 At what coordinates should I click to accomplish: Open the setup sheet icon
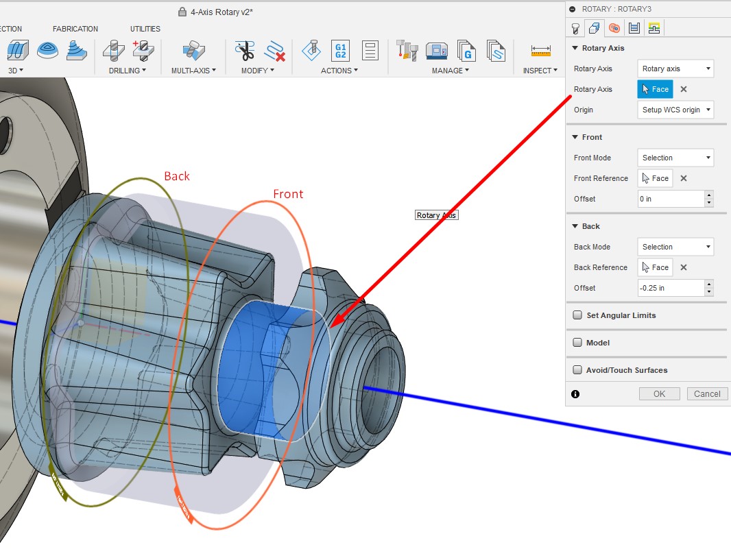pyautogui.click(x=370, y=50)
